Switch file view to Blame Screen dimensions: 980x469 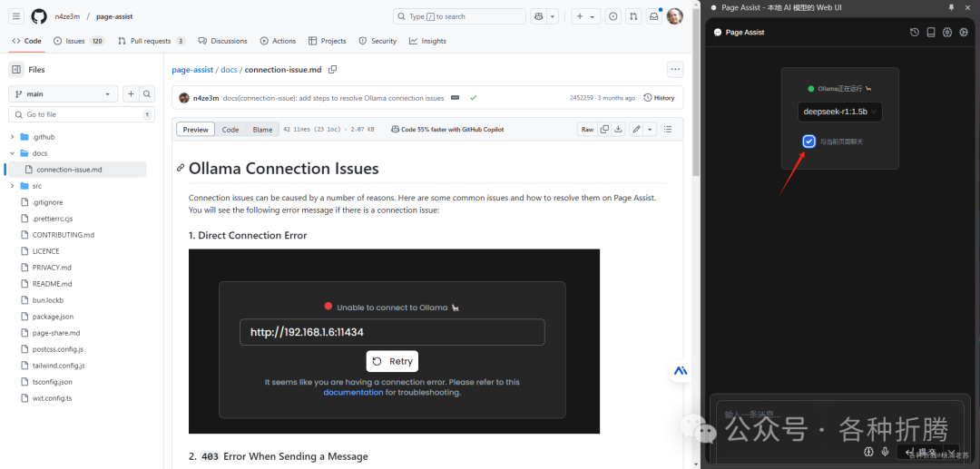click(262, 130)
